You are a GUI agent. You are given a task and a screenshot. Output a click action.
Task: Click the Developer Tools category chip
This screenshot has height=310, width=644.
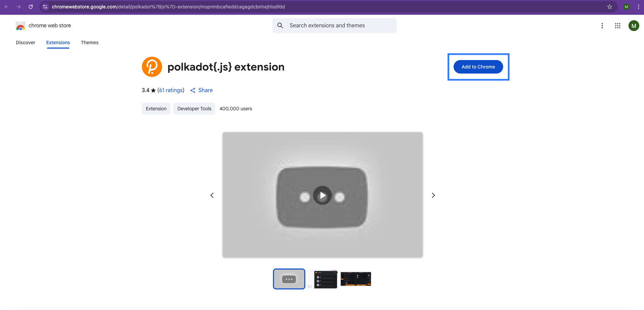194,109
